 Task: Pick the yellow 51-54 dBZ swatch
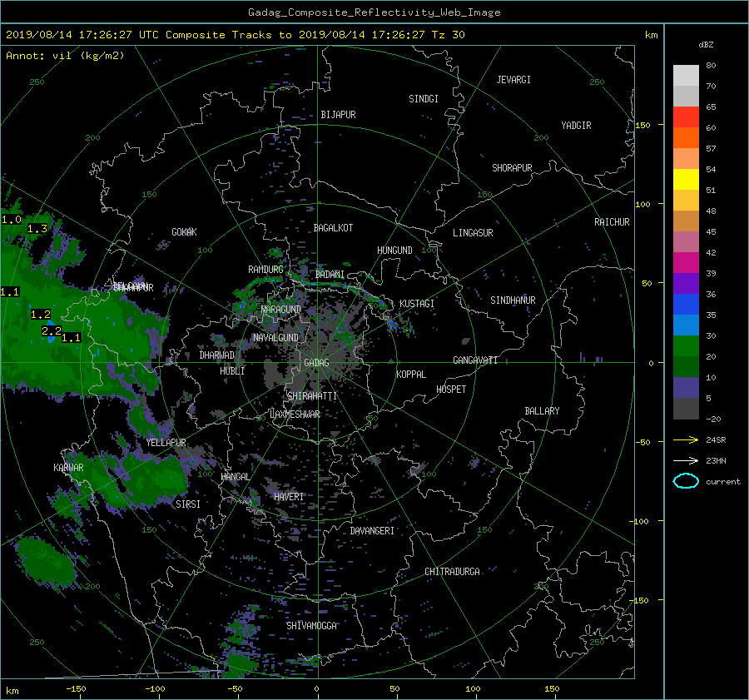(x=686, y=179)
